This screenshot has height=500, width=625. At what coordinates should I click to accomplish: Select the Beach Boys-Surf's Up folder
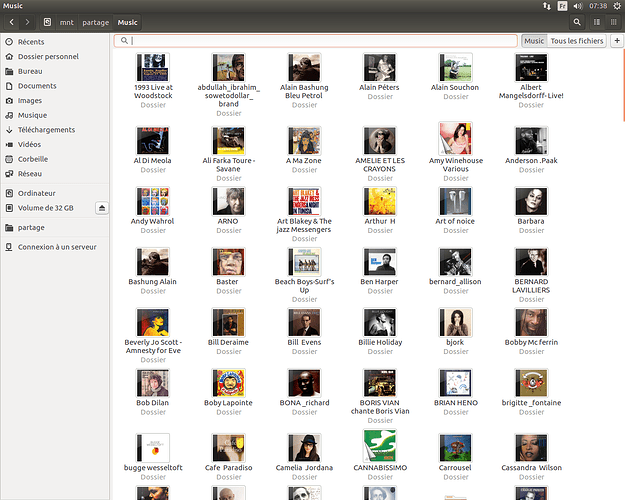point(304,276)
